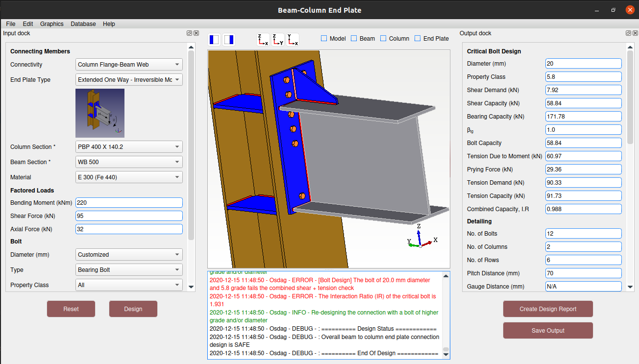This screenshot has width=639, height=364.
Task: Open the Connectivity dropdown
Action: [129, 65]
